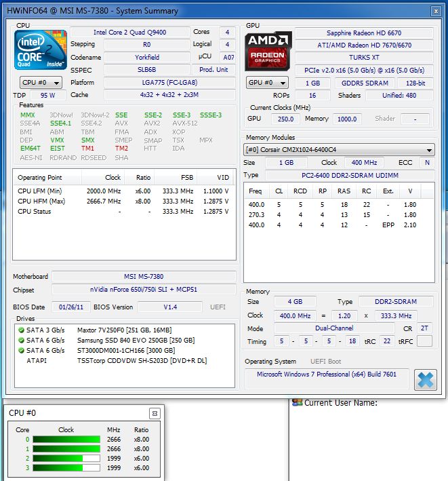Click the EM64T feature label
This screenshot has width=448, height=481.
(30, 149)
